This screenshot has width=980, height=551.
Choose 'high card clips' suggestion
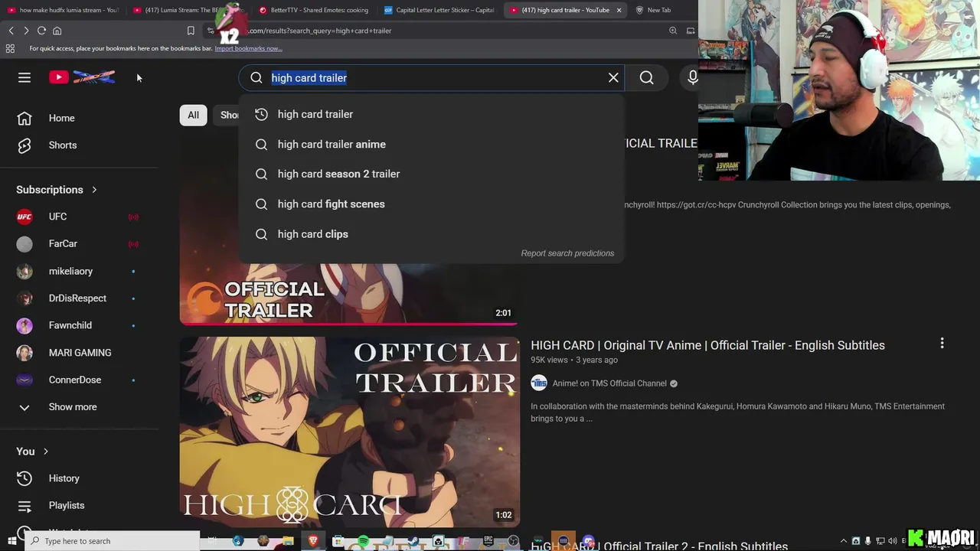click(431, 234)
